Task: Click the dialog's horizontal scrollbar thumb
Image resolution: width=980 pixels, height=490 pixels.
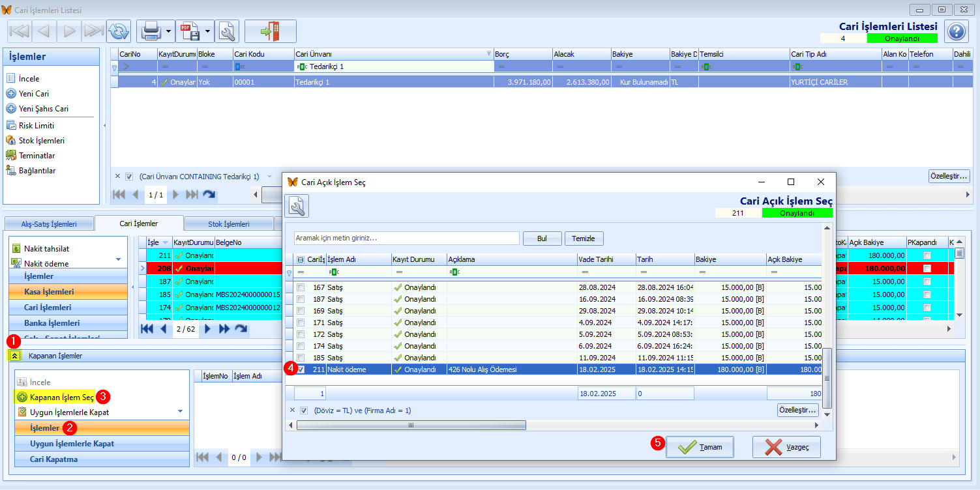Action: click(x=411, y=425)
